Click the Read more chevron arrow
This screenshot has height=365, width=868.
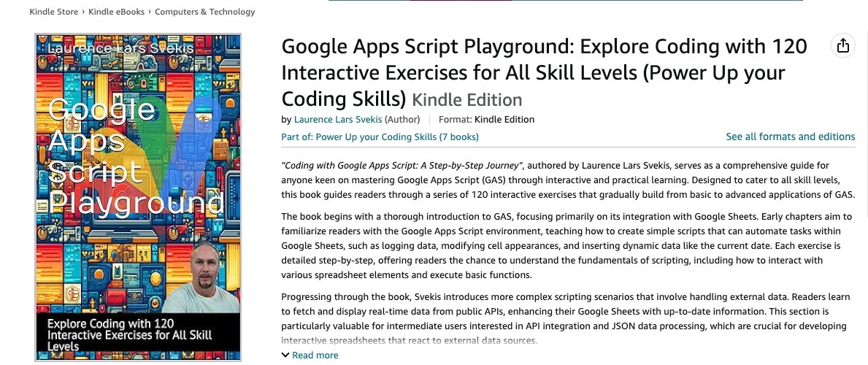(285, 355)
